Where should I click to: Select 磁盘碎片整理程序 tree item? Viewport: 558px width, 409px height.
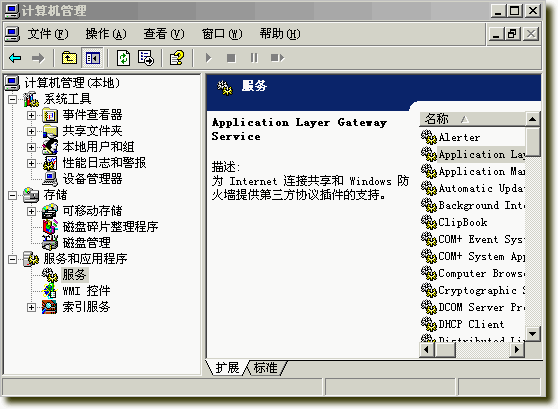tap(111, 227)
